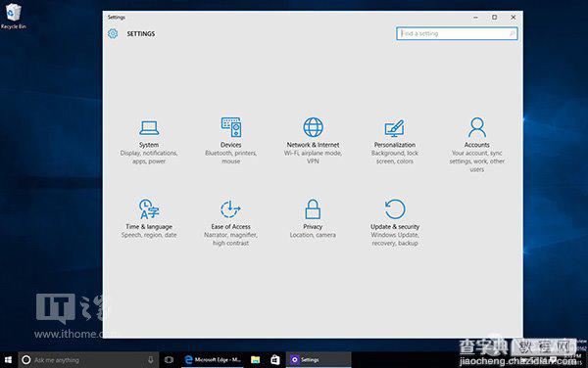Click the Devices label text

click(x=231, y=145)
